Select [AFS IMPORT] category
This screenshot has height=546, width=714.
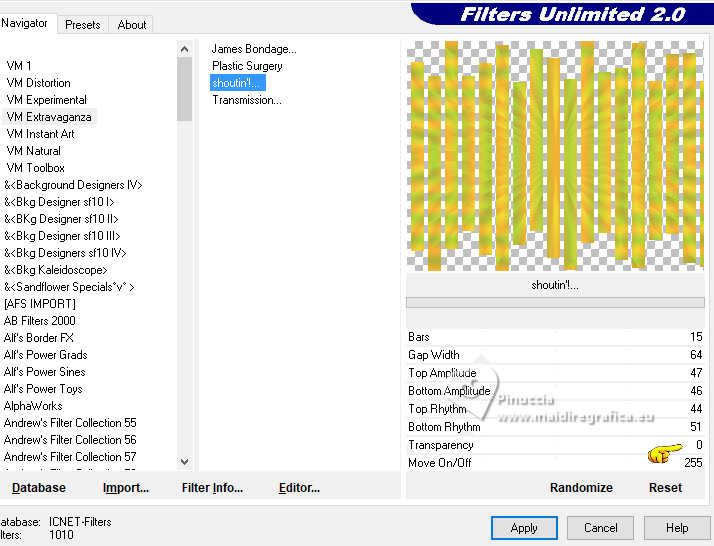(x=40, y=304)
